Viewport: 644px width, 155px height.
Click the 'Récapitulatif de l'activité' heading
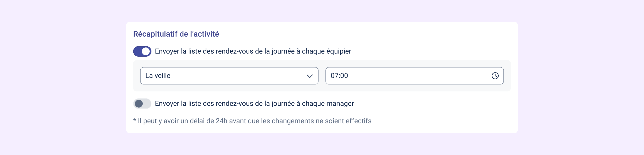tap(176, 34)
